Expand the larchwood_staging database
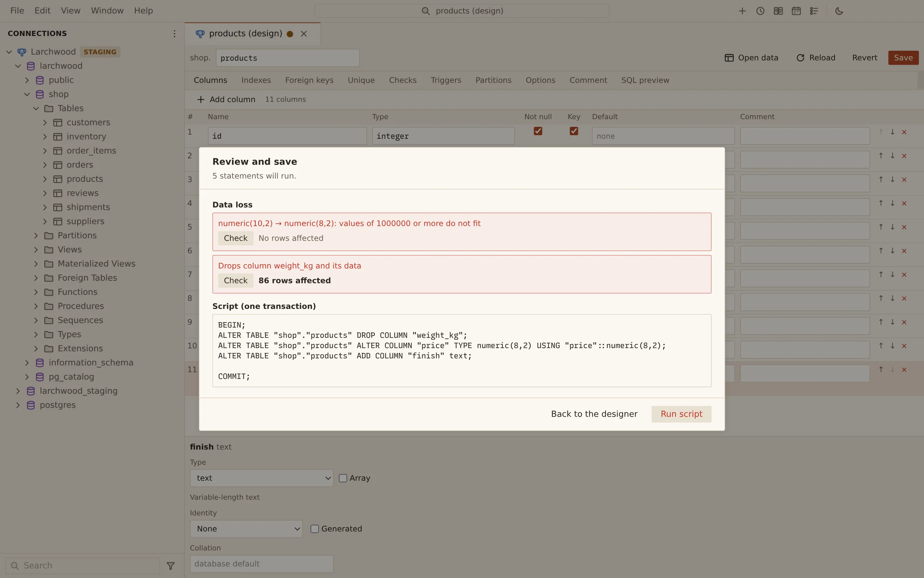This screenshot has width=924, height=578. pyautogui.click(x=18, y=391)
